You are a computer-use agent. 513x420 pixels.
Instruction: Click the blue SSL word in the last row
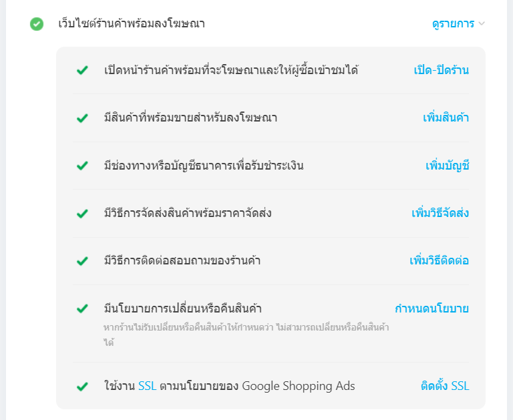(x=147, y=386)
